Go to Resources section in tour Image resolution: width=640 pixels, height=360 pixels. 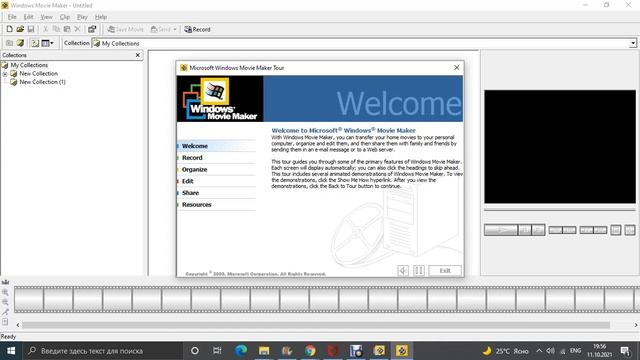[x=216, y=204]
